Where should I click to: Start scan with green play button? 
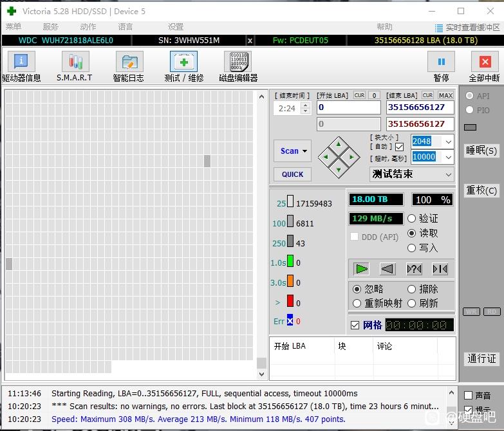pos(361,269)
